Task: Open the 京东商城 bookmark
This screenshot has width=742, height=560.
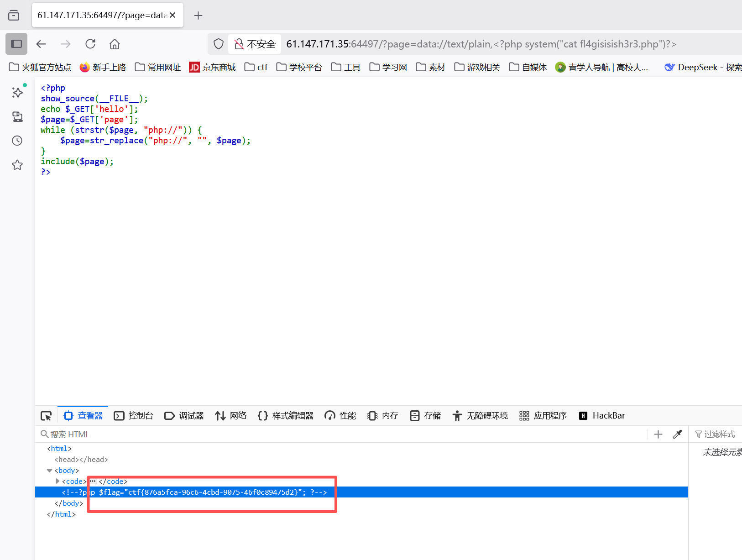Action: [x=212, y=67]
